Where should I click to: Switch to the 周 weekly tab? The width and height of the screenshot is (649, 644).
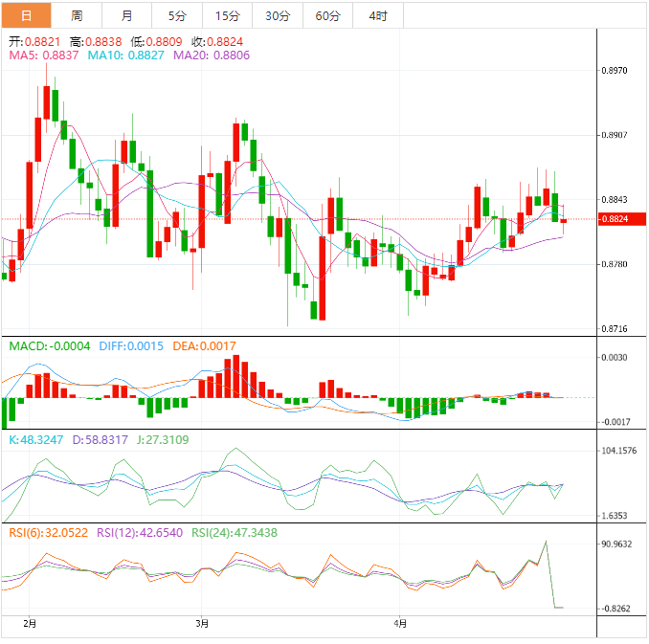(x=77, y=15)
